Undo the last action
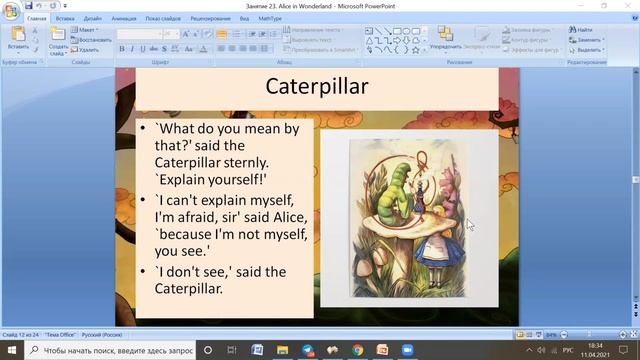The width and height of the screenshot is (640, 360). coord(39,6)
